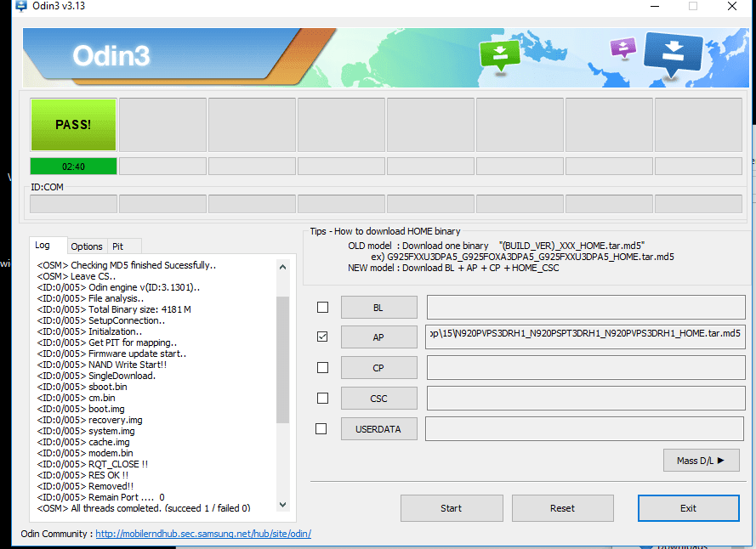
Task: Click the example G925FXXU3DPA5 filename tip text
Action: pos(523,257)
